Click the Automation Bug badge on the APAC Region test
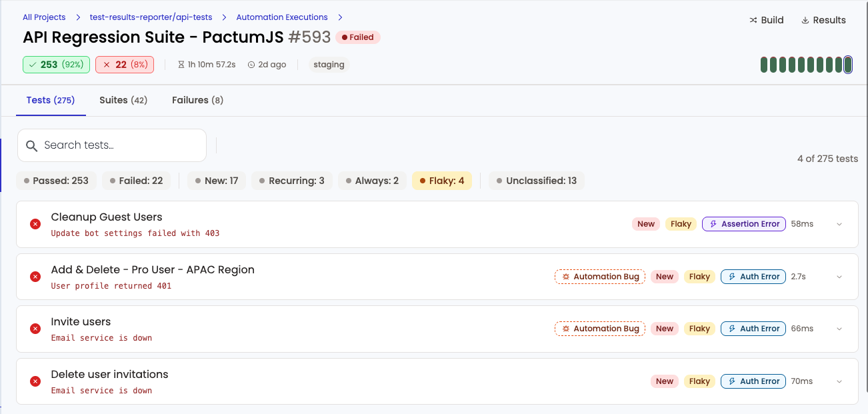Screen dimensions: 868x414 click(599, 276)
